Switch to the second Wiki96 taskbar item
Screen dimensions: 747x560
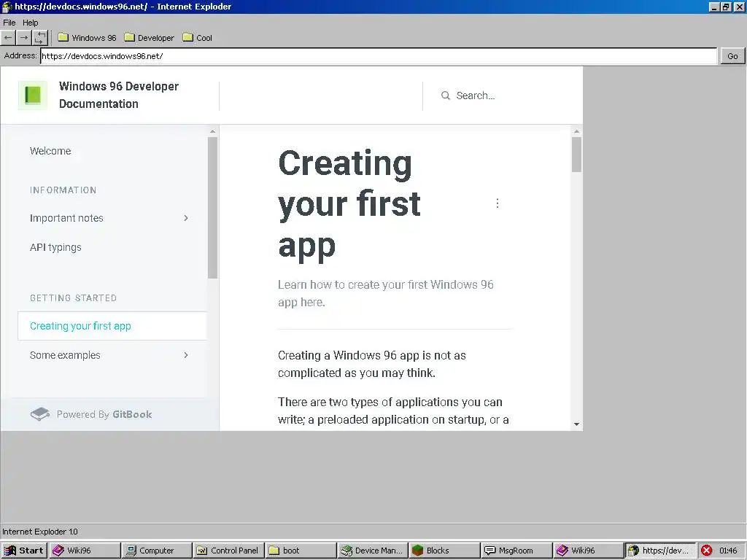(589, 551)
